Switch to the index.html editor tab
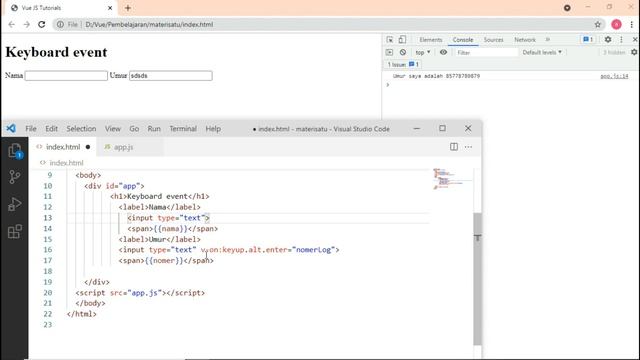 (x=63, y=147)
